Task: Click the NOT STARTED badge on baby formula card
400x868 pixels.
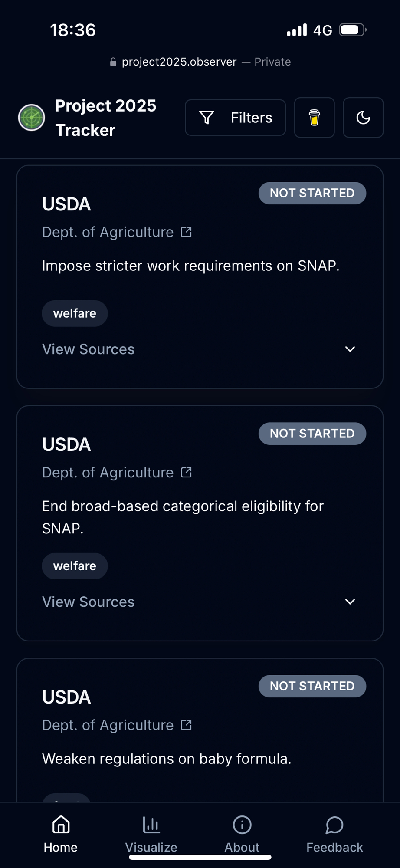Action: pos(312,686)
